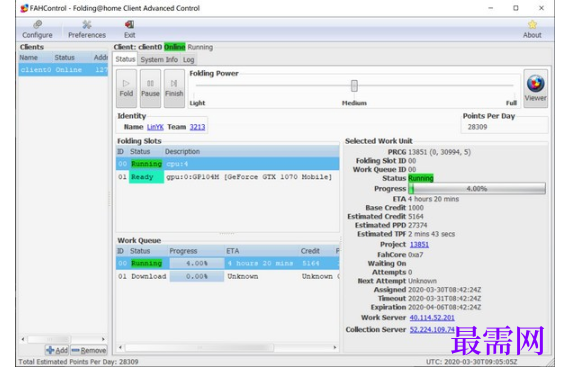Click Work Queue Credit column header
The image size is (563, 372).
[317, 251]
